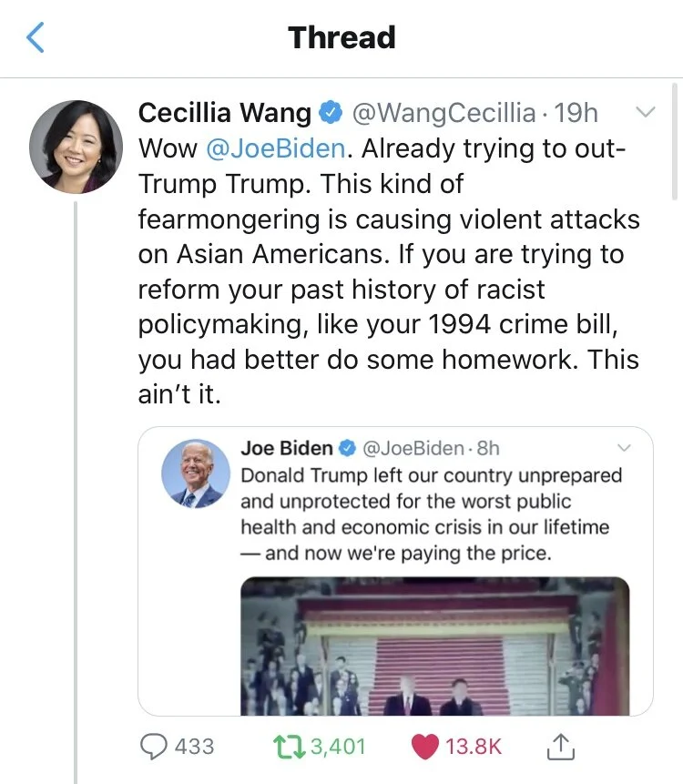Click the 19h timestamp
This screenshot has height=784, width=683.
576,113
